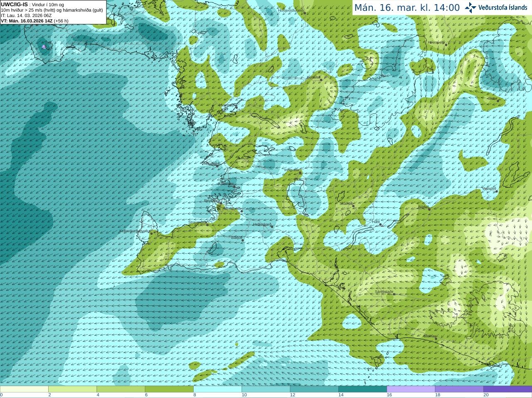532x398 pixels.
Task: Click the 10m hviður description line
Action: [52, 10]
